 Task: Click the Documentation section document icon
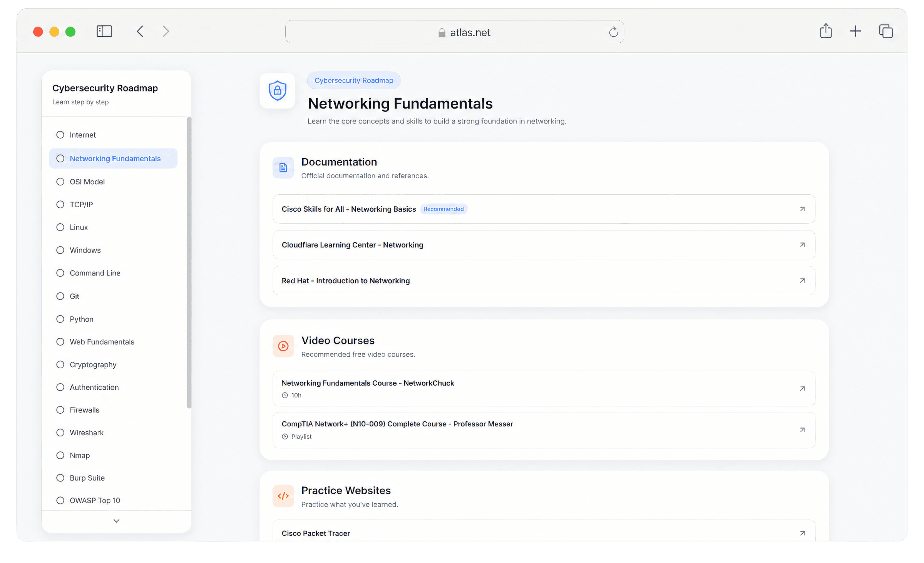tap(283, 168)
